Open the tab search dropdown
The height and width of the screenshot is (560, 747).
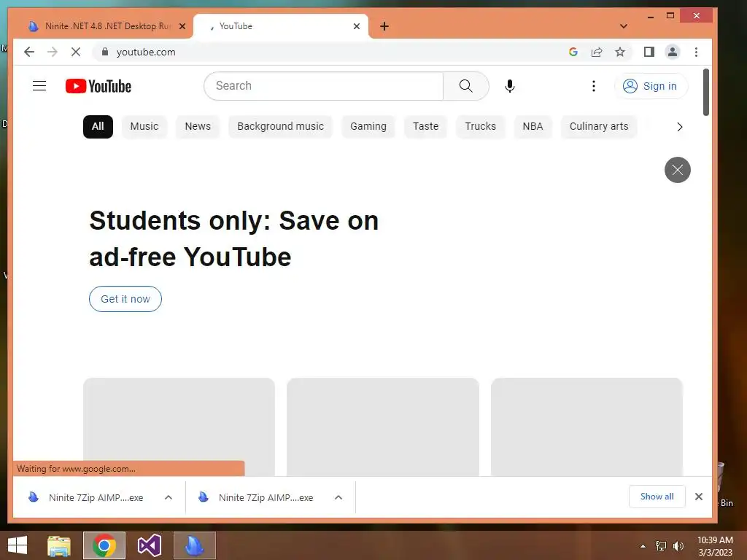click(623, 26)
